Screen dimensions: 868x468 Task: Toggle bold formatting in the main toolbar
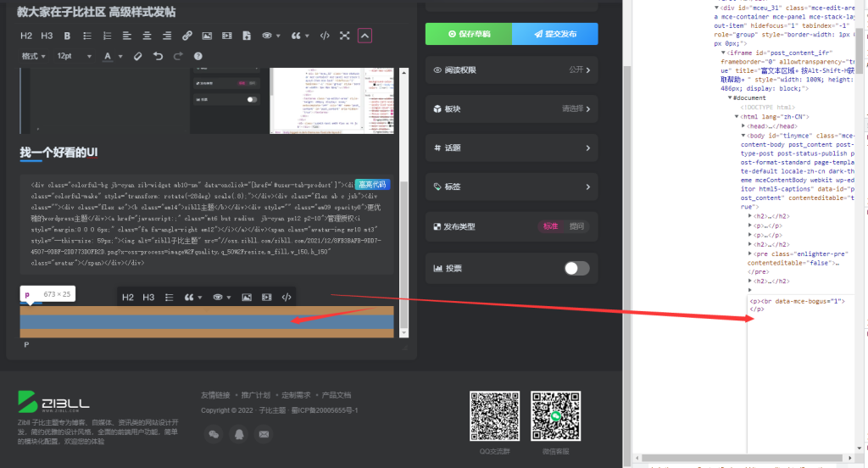tap(67, 36)
